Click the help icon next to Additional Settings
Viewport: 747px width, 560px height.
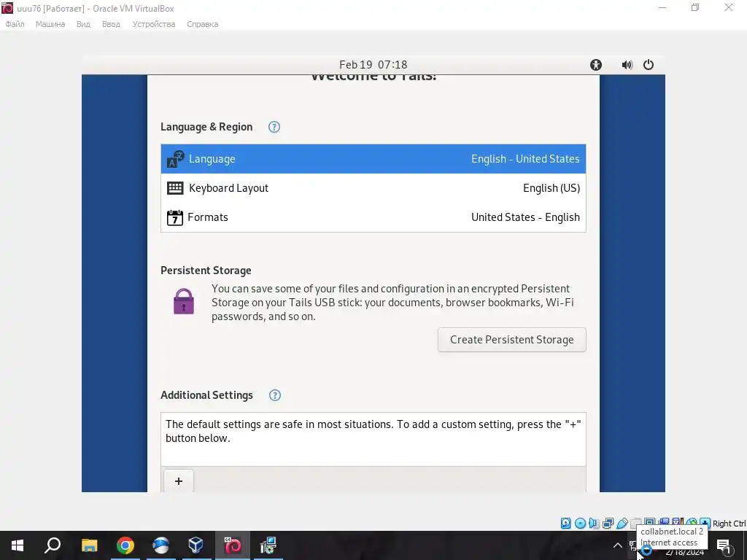275,395
